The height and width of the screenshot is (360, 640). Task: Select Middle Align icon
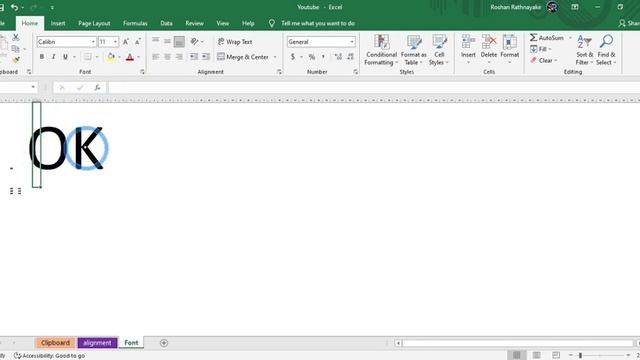pyautogui.click(x=167, y=41)
